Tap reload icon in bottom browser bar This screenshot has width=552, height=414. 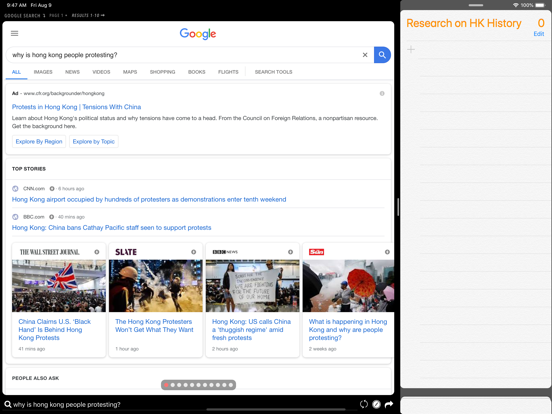pyautogui.click(x=364, y=404)
